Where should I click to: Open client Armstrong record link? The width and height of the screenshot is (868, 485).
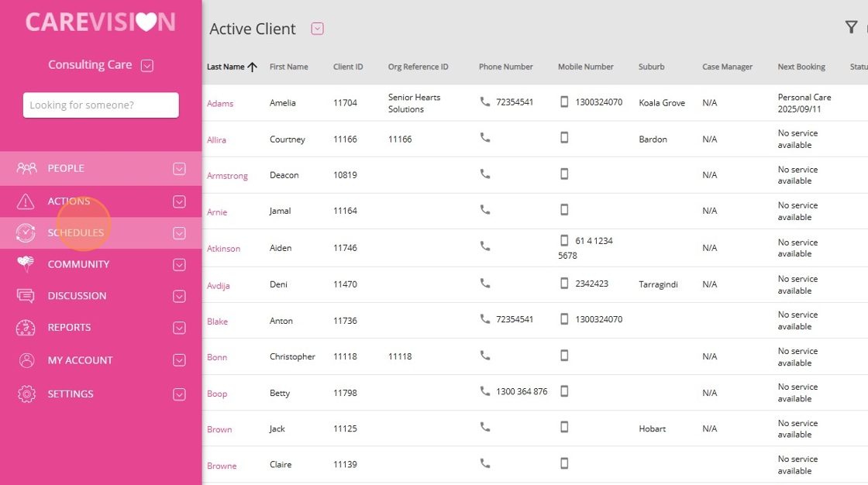[x=227, y=176]
